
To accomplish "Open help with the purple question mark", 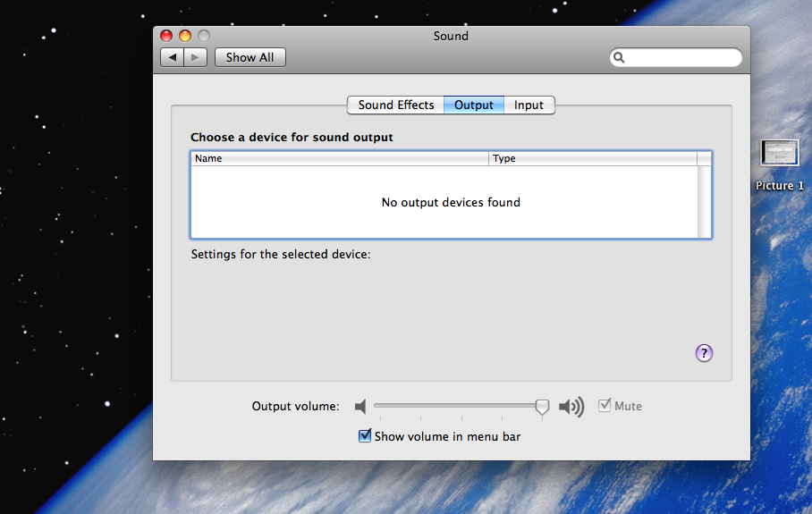I will click(704, 353).
